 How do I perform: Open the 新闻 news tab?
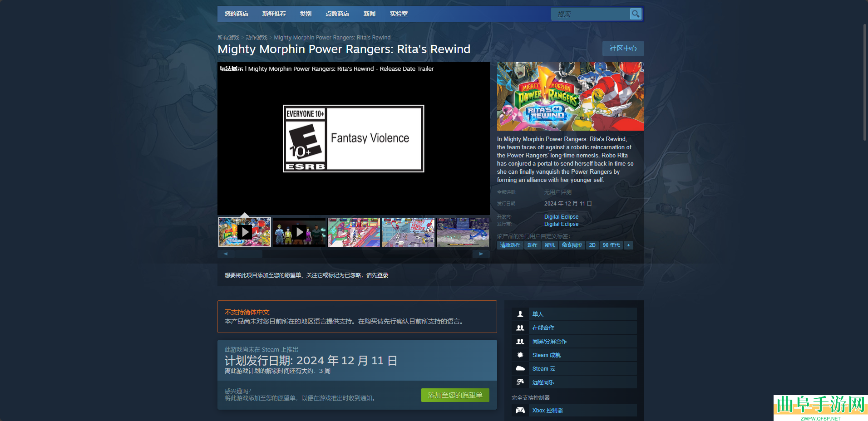pyautogui.click(x=370, y=14)
